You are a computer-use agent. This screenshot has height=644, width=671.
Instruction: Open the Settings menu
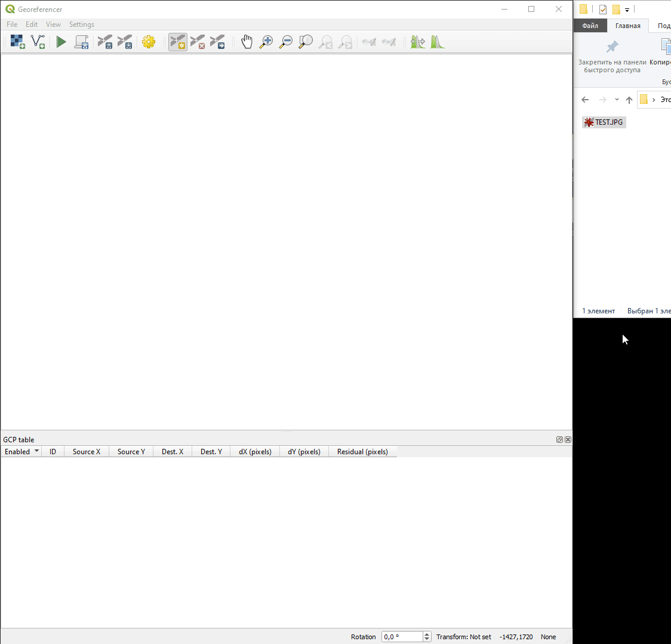click(82, 24)
